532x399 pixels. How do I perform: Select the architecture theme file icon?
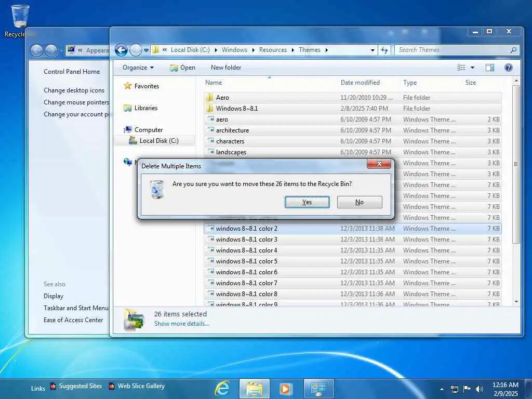click(210, 130)
